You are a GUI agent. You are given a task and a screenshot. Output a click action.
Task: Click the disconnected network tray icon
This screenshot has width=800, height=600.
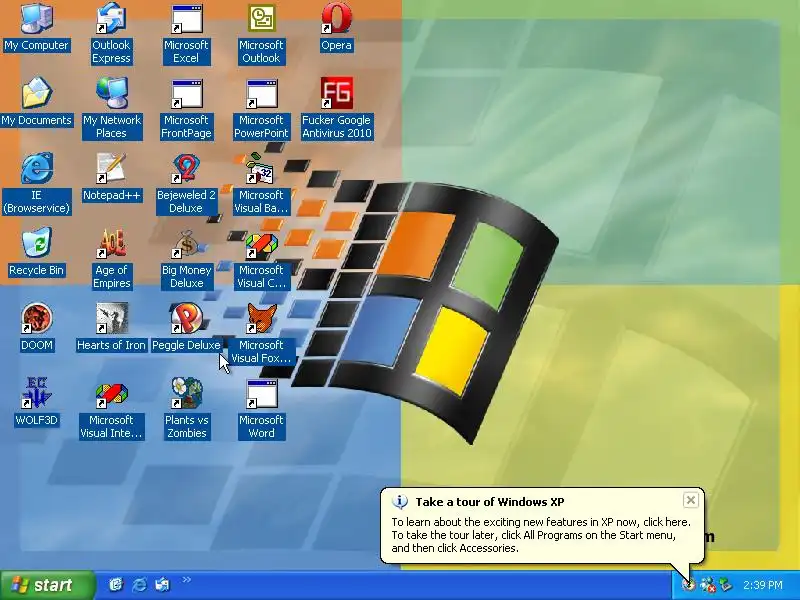tap(708, 585)
